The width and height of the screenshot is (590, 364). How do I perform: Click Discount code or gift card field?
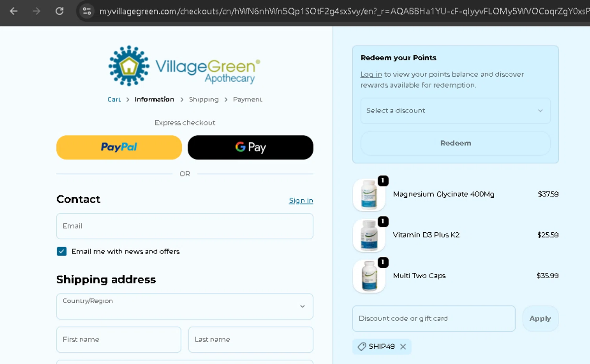coord(434,318)
